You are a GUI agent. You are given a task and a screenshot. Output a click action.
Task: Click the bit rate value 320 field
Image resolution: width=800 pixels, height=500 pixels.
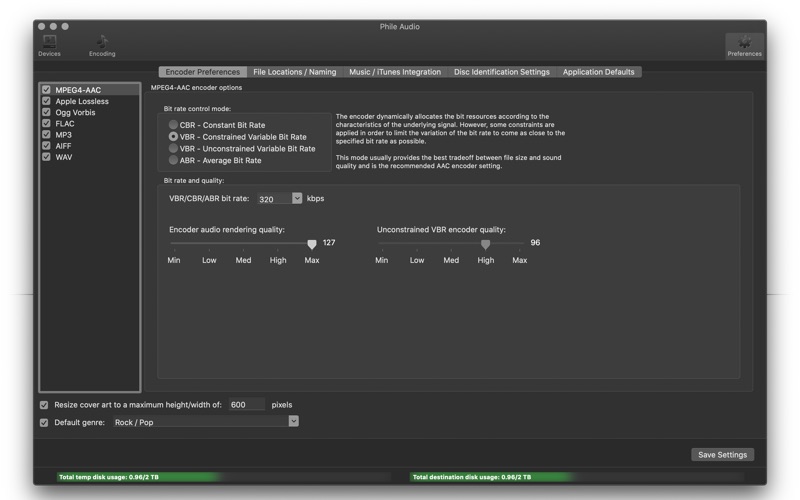[274, 199]
